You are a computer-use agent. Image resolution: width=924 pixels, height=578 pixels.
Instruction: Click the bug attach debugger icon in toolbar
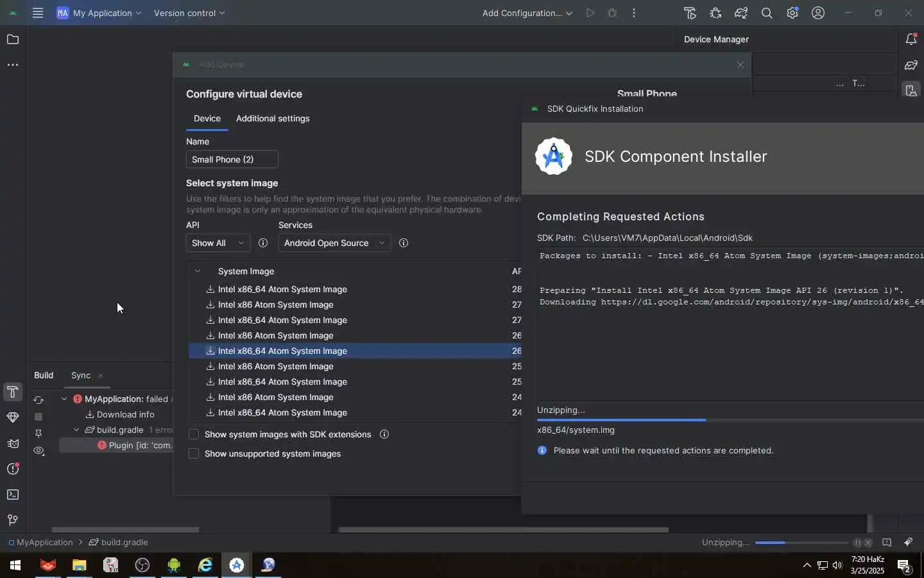(716, 13)
